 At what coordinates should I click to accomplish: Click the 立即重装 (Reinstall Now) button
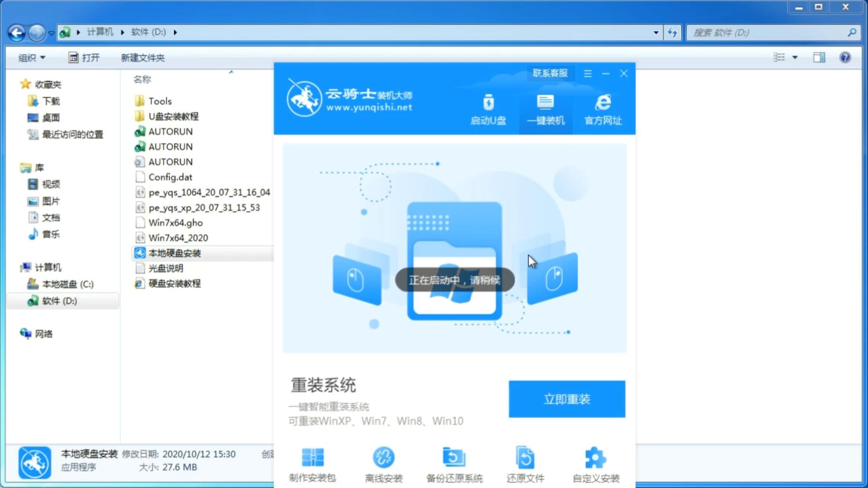pyautogui.click(x=567, y=398)
